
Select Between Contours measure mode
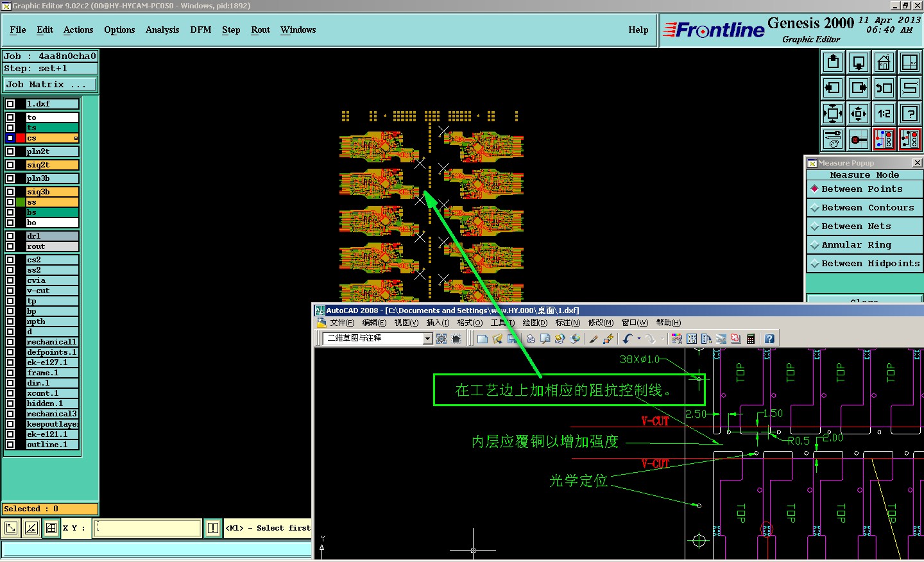click(864, 208)
